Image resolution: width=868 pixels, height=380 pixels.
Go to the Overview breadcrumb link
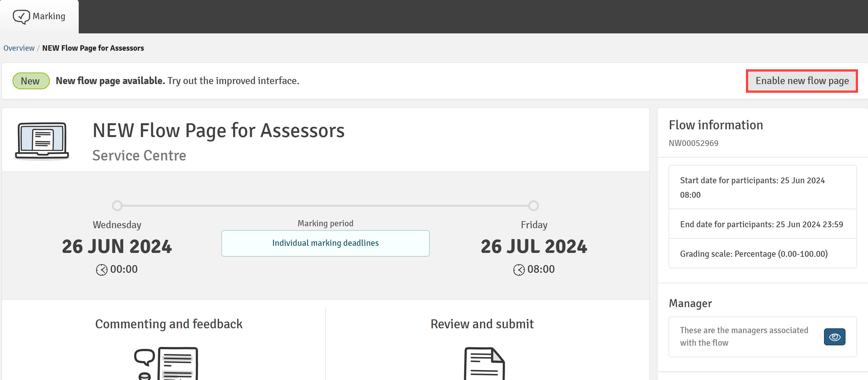[x=19, y=48]
